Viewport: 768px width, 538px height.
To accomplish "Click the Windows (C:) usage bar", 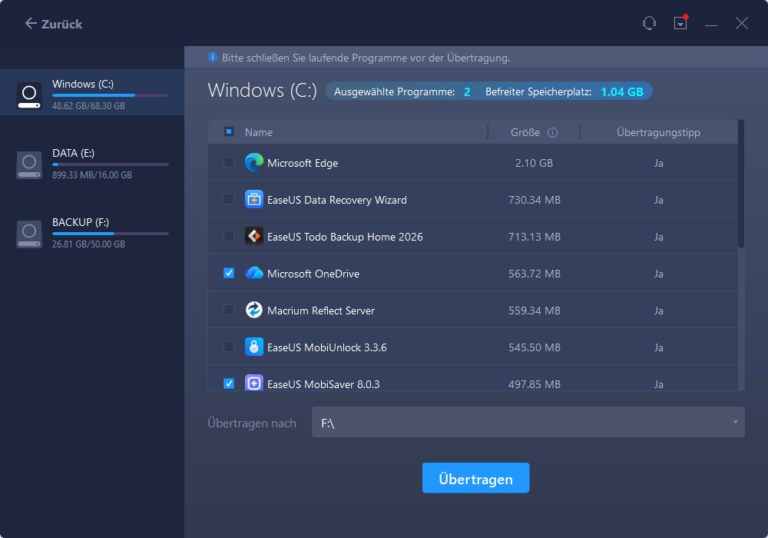I will pos(110,95).
